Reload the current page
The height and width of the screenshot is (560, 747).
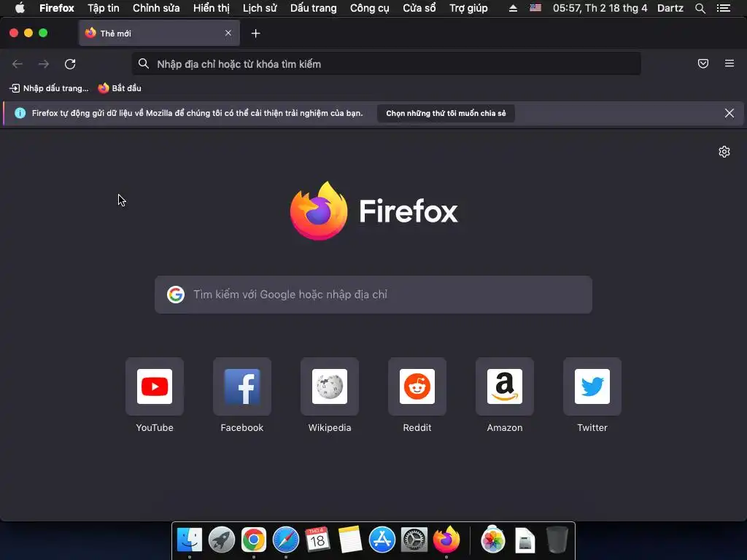[x=70, y=64]
